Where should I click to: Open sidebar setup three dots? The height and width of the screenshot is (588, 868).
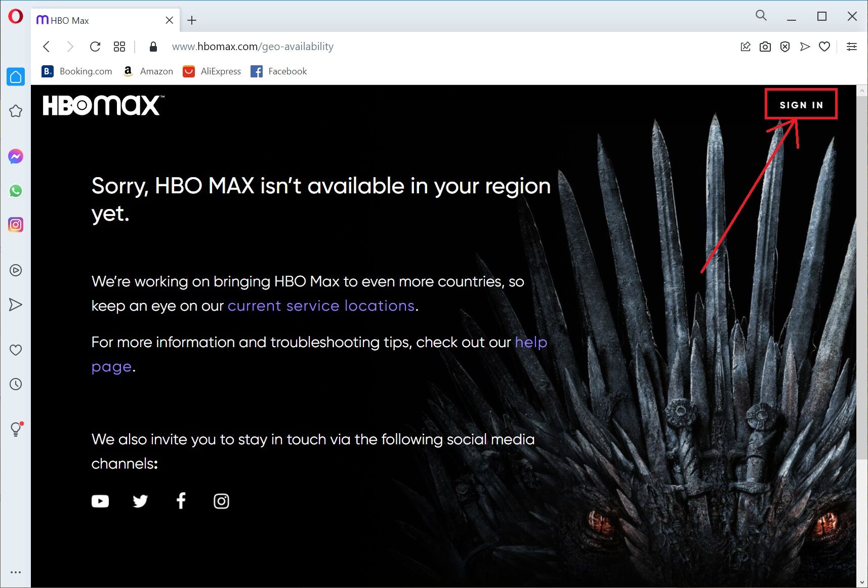coord(16,572)
